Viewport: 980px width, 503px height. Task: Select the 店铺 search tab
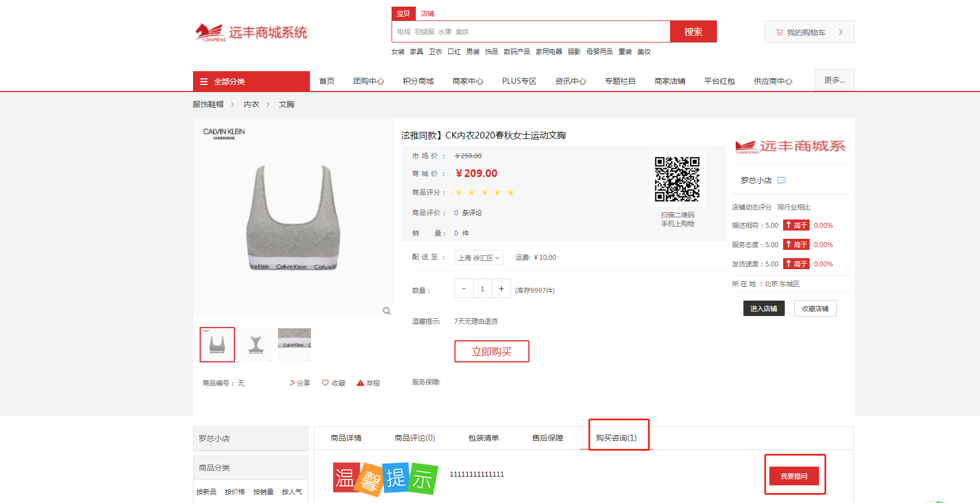tap(428, 13)
